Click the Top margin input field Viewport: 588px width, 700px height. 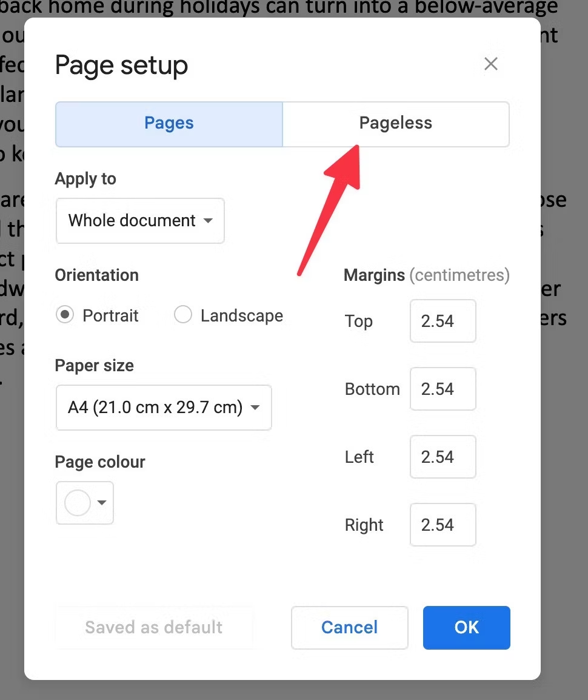click(x=443, y=321)
